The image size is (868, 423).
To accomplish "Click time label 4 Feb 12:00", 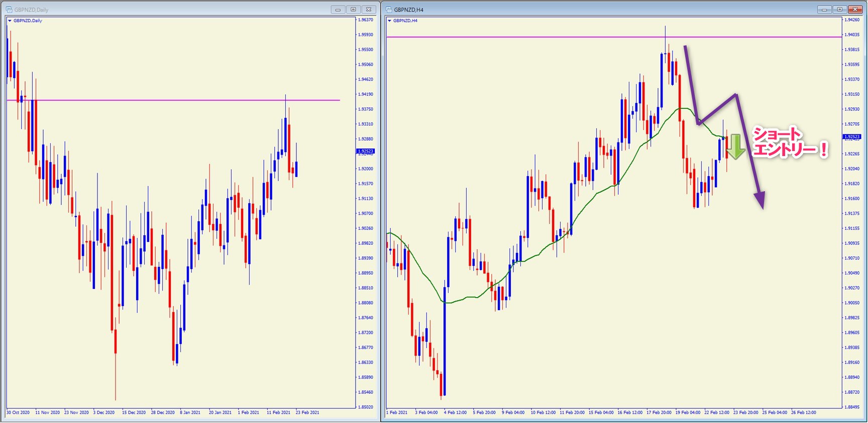I will point(455,412).
